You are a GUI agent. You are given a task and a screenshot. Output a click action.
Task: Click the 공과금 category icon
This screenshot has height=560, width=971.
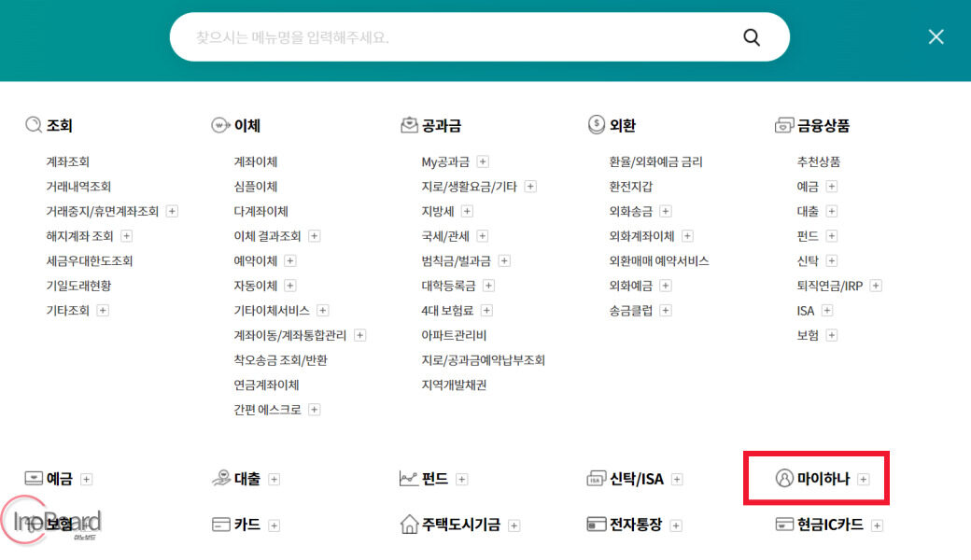click(x=409, y=125)
